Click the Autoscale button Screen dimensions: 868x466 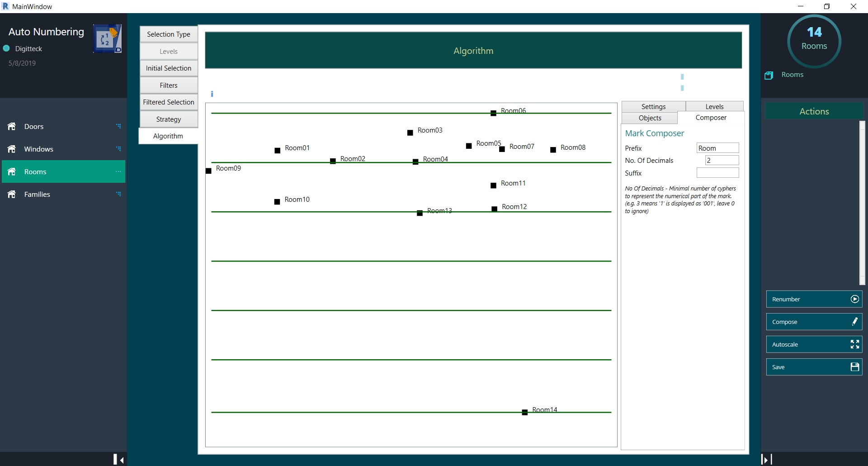pyautogui.click(x=814, y=344)
